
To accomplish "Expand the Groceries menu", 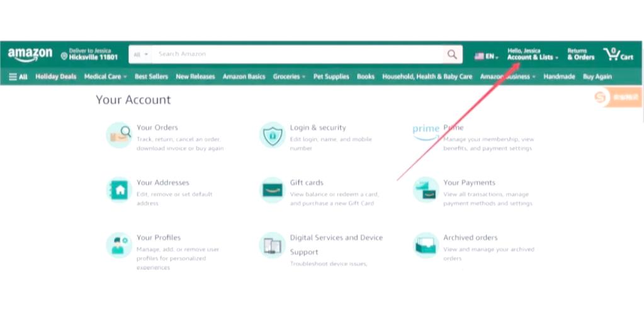I will [289, 76].
